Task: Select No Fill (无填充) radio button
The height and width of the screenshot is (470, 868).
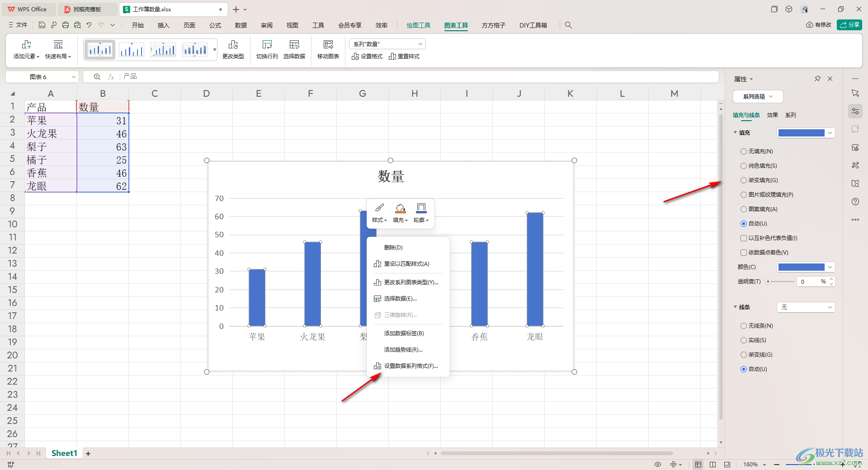Action: pos(743,151)
